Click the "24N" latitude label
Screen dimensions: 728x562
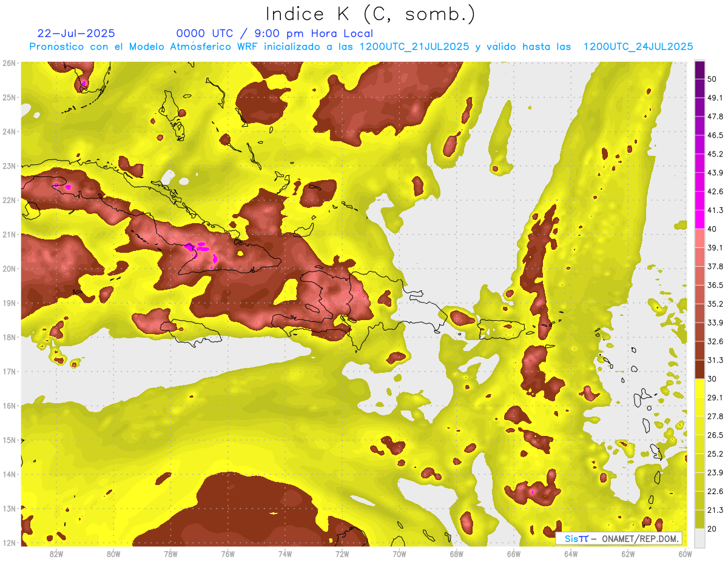click(x=9, y=132)
